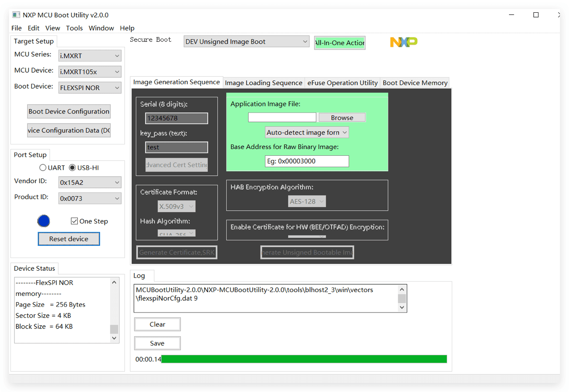Select the Log tab
Viewport: 569px width, 392px height.
point(142,276)
